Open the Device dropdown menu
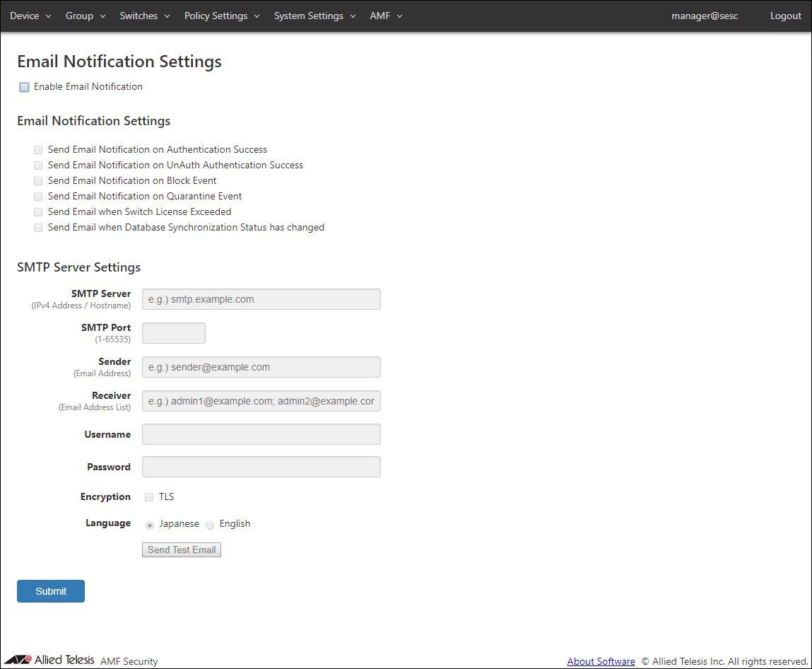The image size is (812, 669). pyautogui.click(x=30, y=16)
